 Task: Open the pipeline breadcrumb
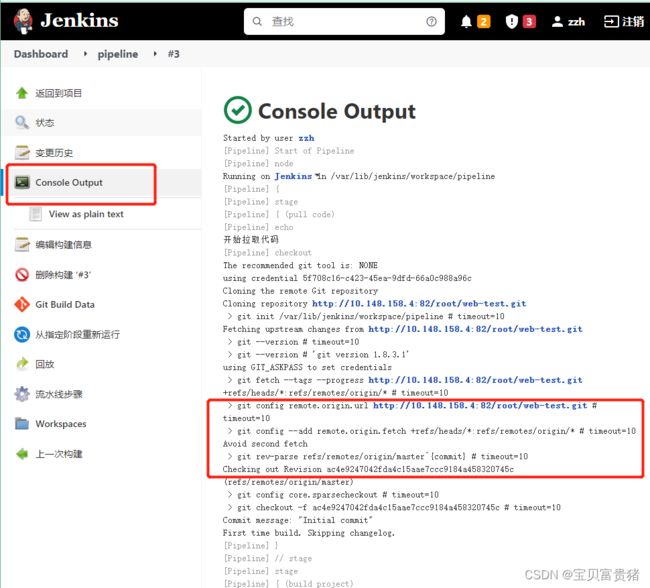(x=118, y=54)
